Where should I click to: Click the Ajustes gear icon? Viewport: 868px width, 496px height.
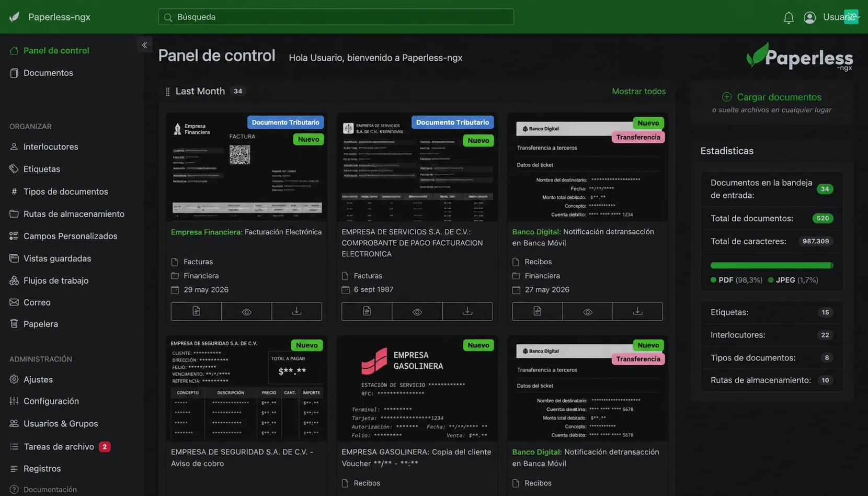pyautogui.click(x=14, y=379)
